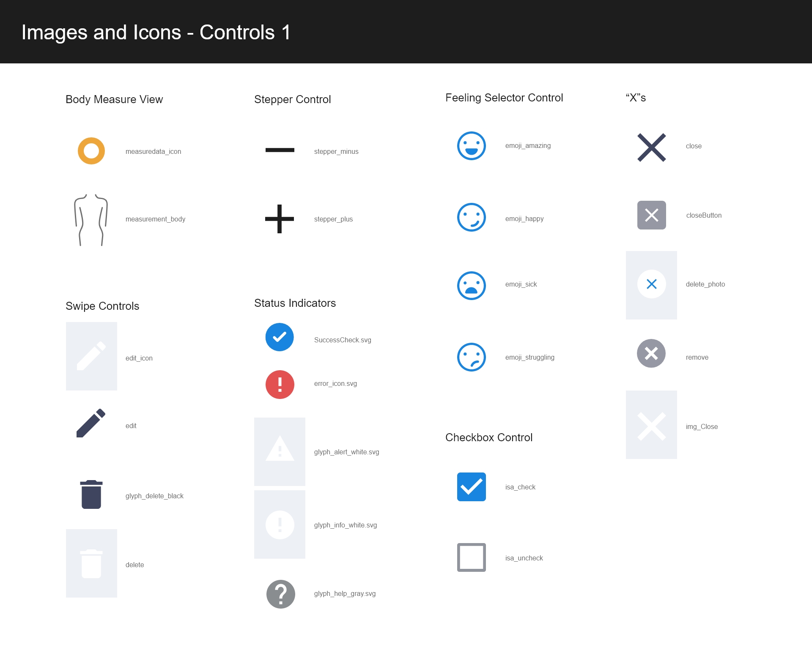Tick the empty isa_uncheck checkbox
Screen dimensions: 812x650
coord(471,557)
